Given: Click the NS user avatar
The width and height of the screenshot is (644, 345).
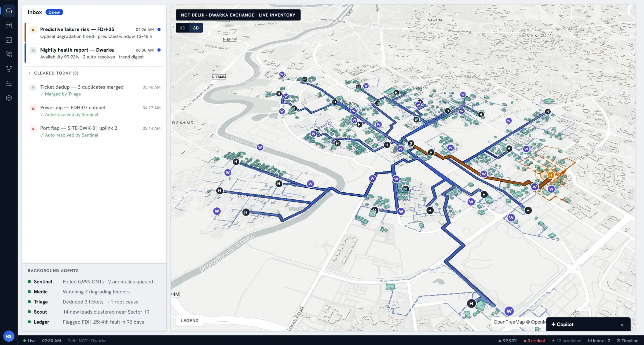Looking at the screenshot, I should [x=9, y=336].
